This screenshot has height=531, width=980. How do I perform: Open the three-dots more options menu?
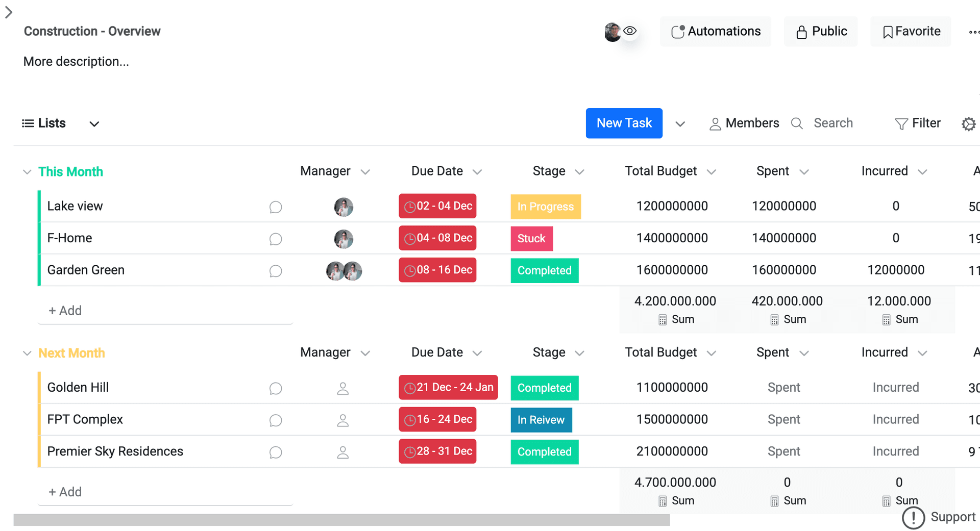[x=973, y=32]
